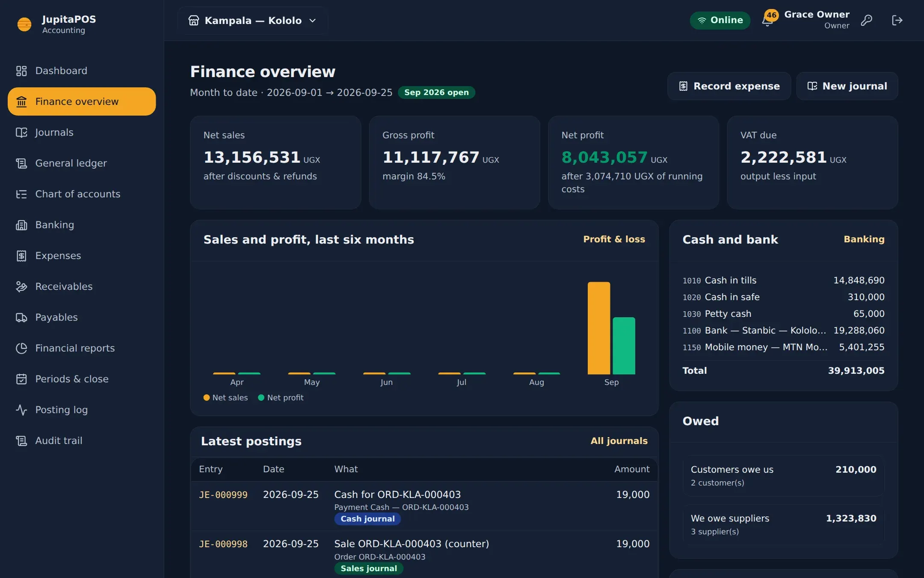This screenshot has width=924, height=578.
Task: Go to General ledger menu entry
Action: coord(82,163)
